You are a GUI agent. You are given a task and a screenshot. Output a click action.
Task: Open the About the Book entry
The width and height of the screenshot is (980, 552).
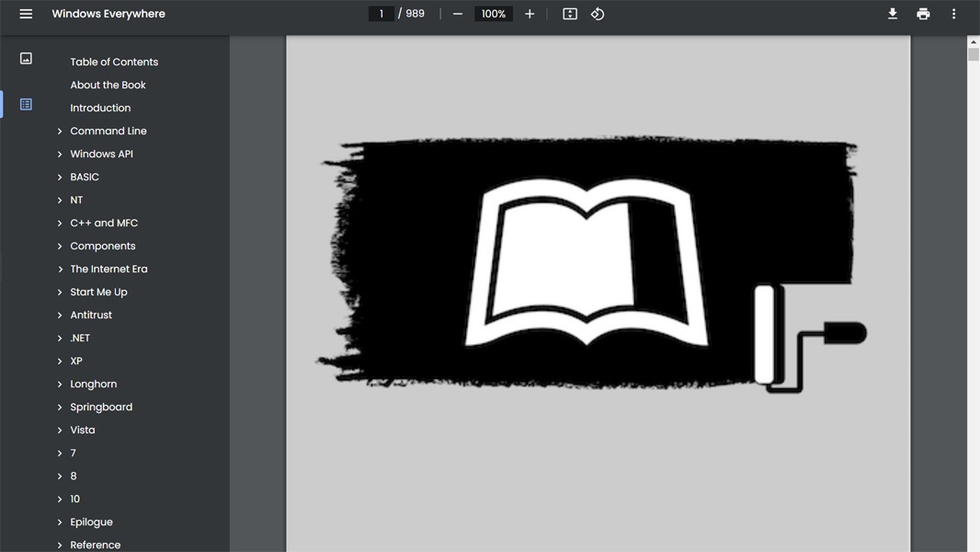click(108, 85)
